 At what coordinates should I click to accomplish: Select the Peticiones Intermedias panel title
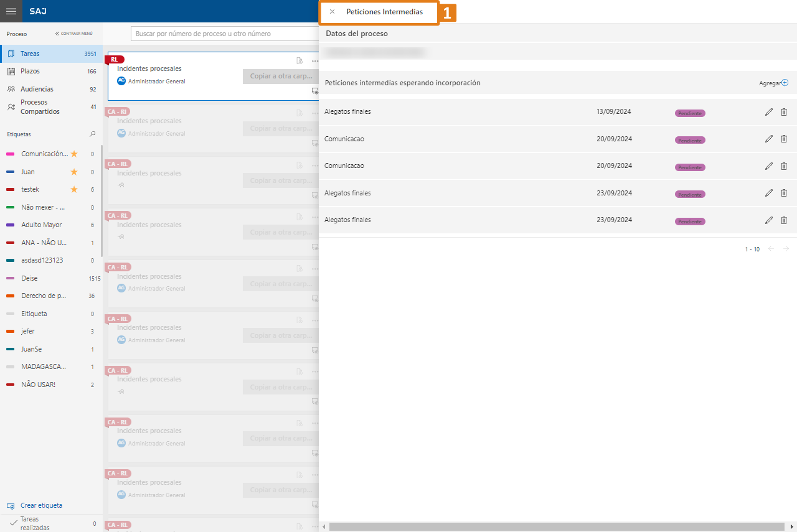[384, 12]
